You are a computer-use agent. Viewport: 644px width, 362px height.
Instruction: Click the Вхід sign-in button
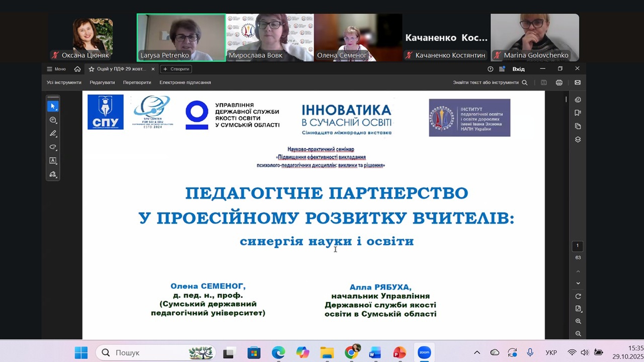pyautogui.click(x=518, y=69)
